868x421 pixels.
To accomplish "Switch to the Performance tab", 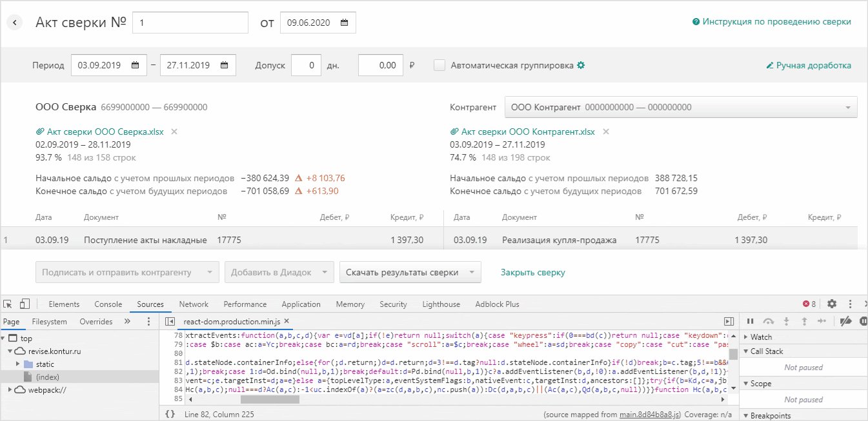I will coord(245,304).
